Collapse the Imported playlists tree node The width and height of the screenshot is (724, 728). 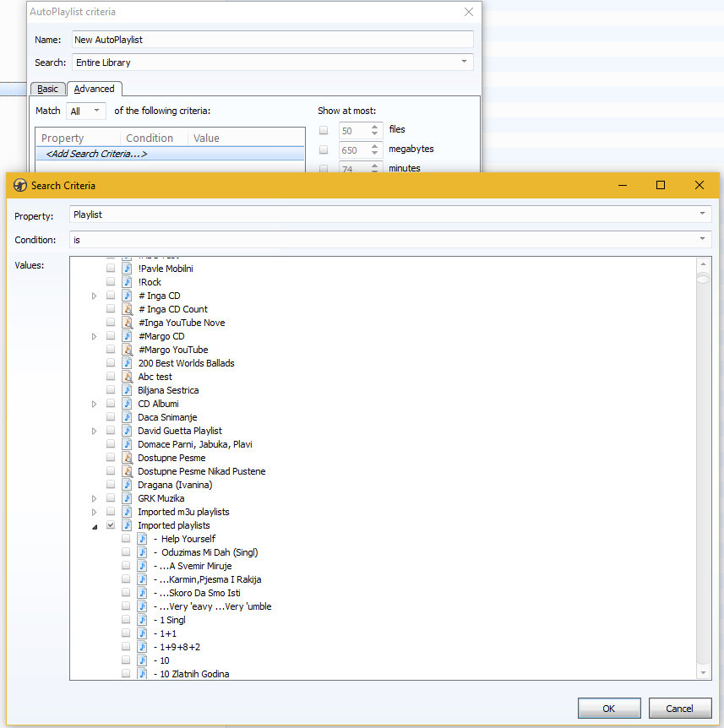pos(95,525)
